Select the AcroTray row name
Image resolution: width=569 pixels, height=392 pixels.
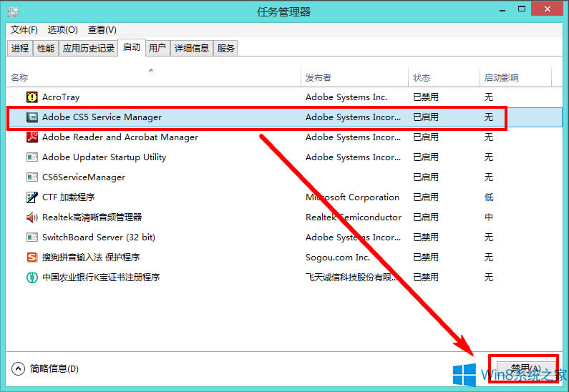[x=61, y=97]
